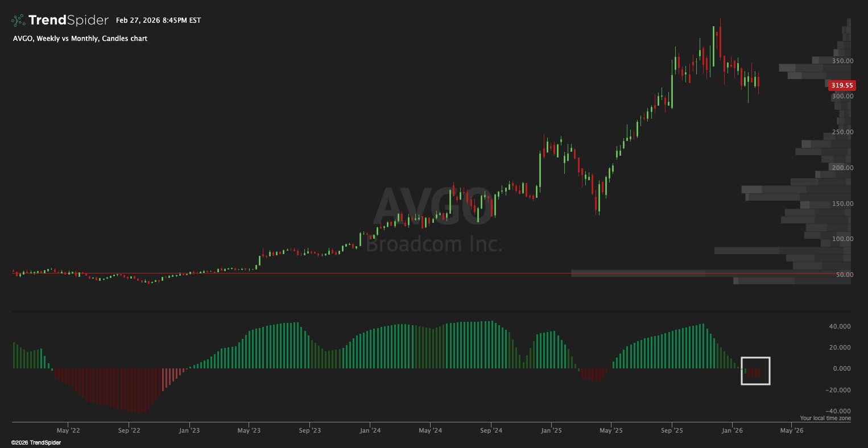Select the Sep '22 date label
Viewport: 868px width, 448px height.
click(x=129, y=431)
